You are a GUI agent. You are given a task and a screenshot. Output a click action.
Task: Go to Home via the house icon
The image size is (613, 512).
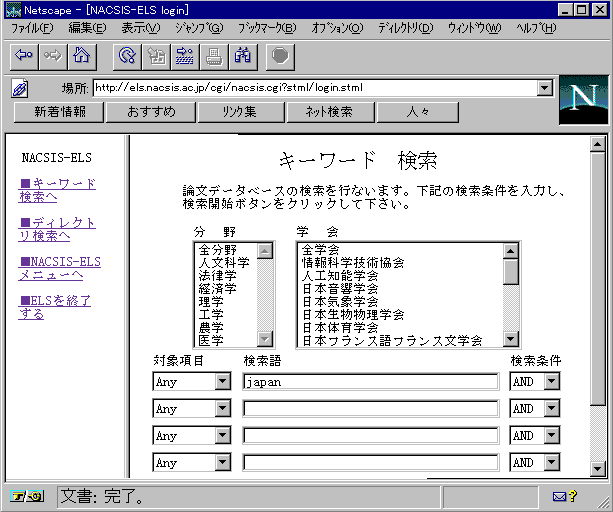[82, 57]
